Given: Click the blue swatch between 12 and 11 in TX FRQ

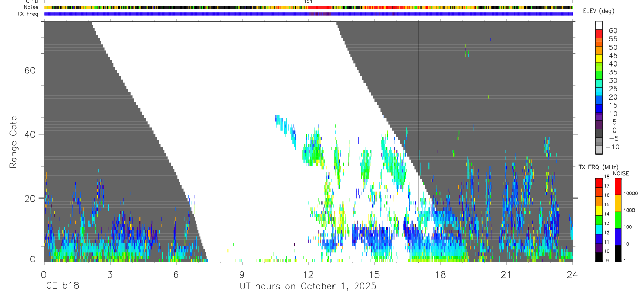Looking at the screenshot, I should [599, 238].
